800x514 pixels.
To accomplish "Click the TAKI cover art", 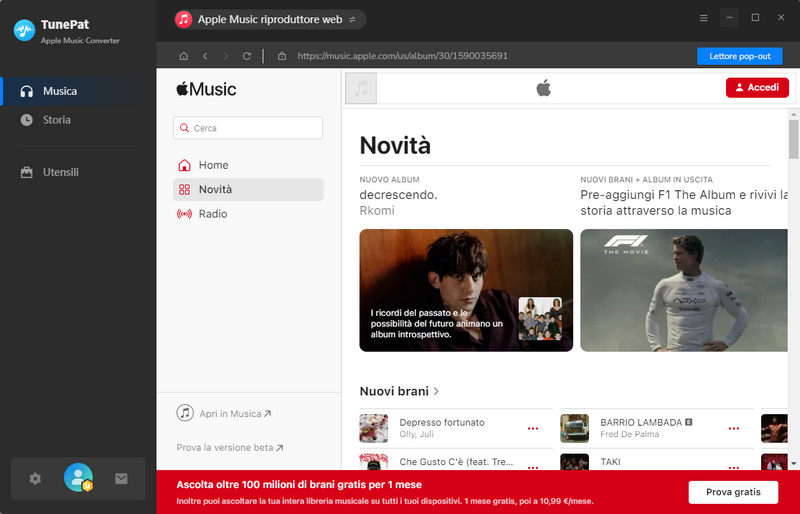I will point(574,462).
